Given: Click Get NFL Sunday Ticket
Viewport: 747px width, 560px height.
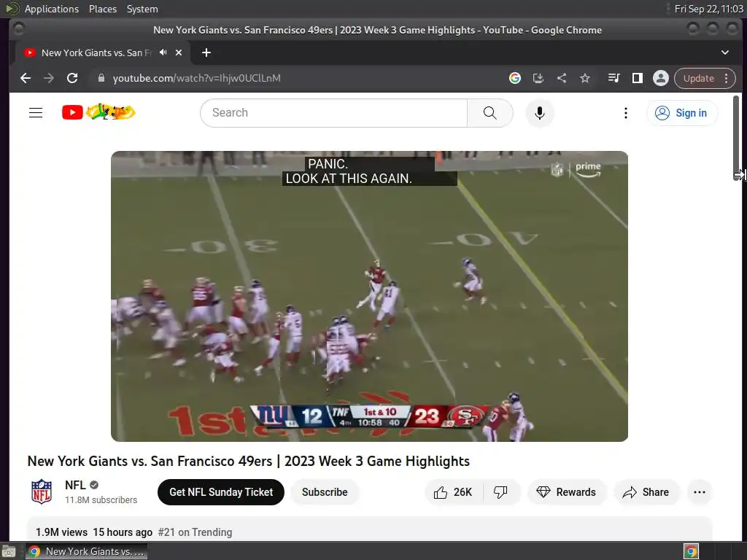Looking at the screenshot, I should point(221,492).
